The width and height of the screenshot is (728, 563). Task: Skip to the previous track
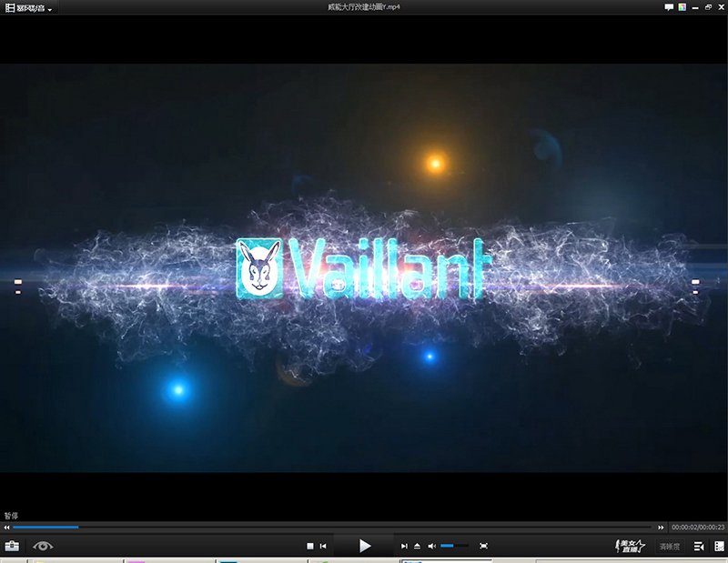point(323,546)
